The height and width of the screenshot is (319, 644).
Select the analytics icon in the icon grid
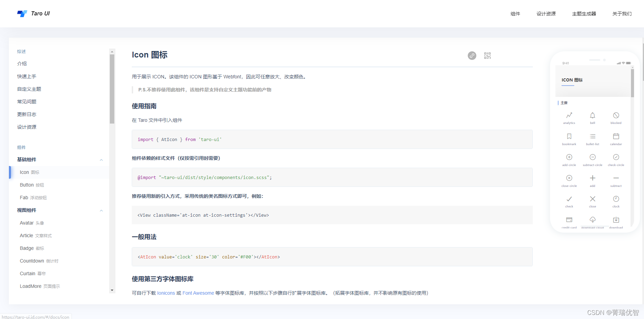coord(569,116)
